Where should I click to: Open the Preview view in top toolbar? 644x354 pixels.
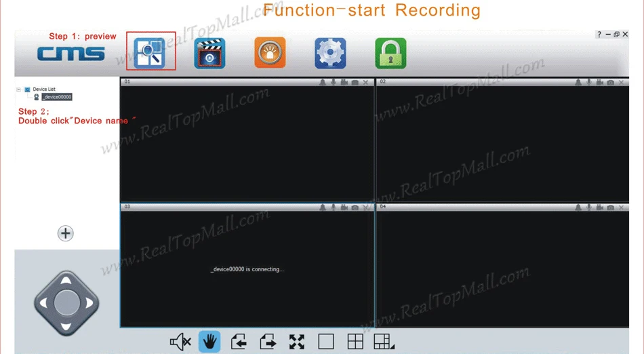pyautogui.click(x=150, y=53)
